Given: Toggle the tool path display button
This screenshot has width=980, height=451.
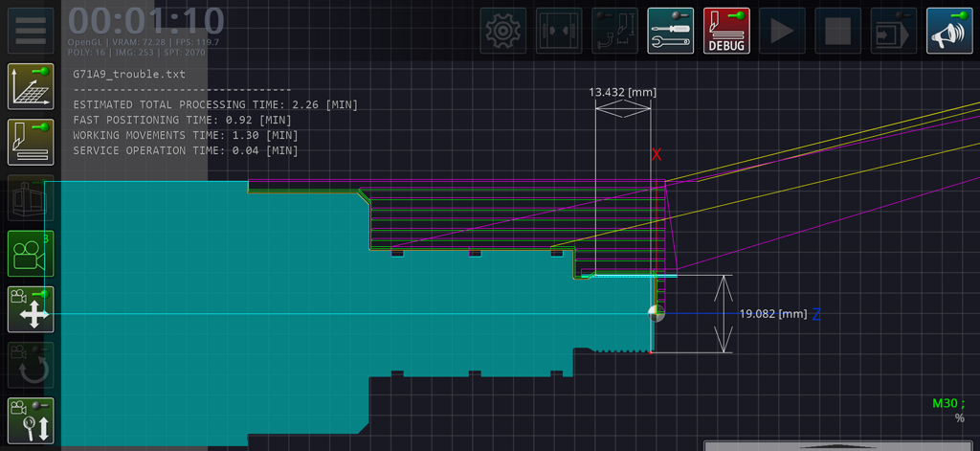Looking at the screenshot, I should 31,142.
